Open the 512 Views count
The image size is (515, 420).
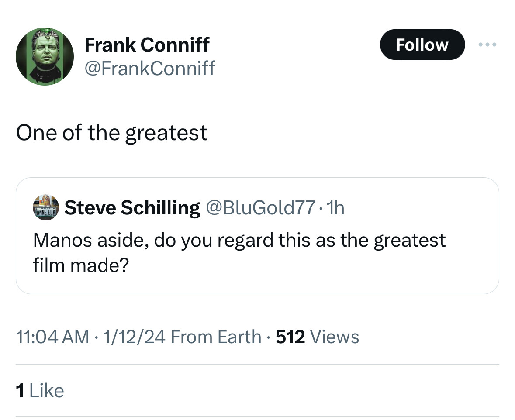click(290, 337)
